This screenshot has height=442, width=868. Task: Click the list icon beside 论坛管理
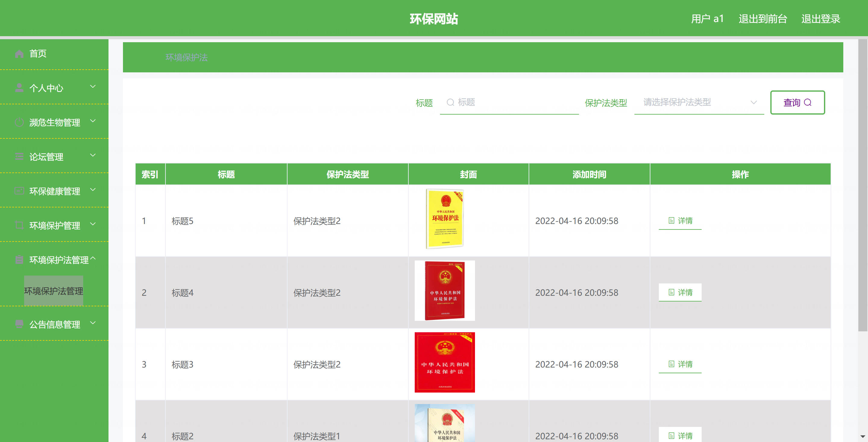pyautogui.click(x=19, y=157)
